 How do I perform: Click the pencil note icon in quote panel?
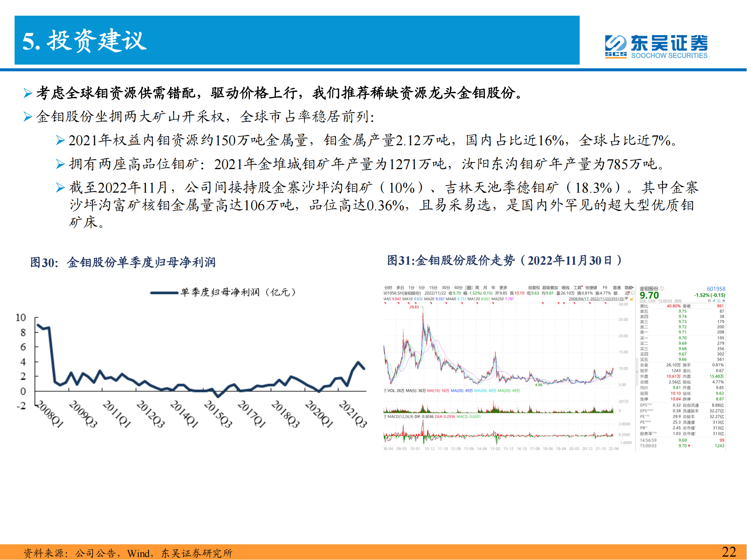(714, 301)
